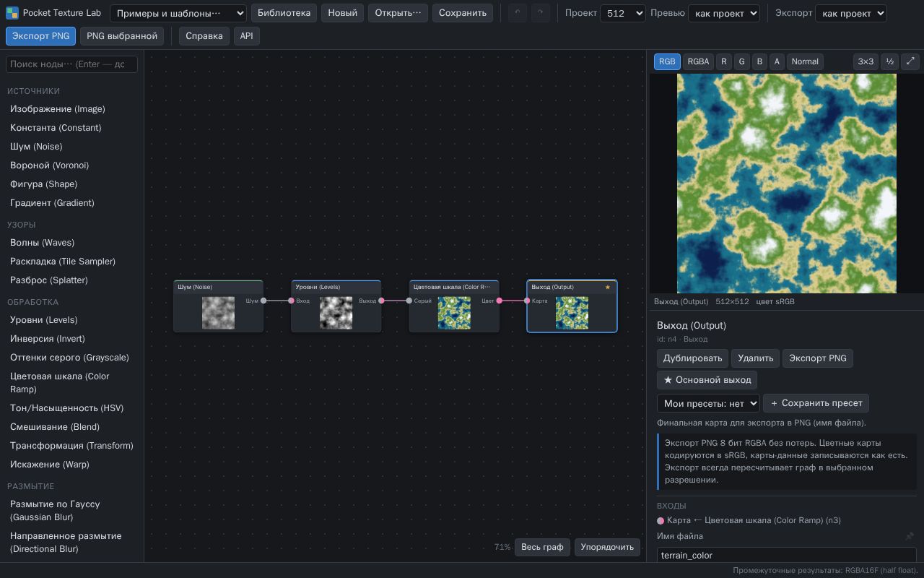The height and width of the screenshot is (578, 924).
Task: Open the Экспорт resolution dropdown
Action: tap(851, 13)
